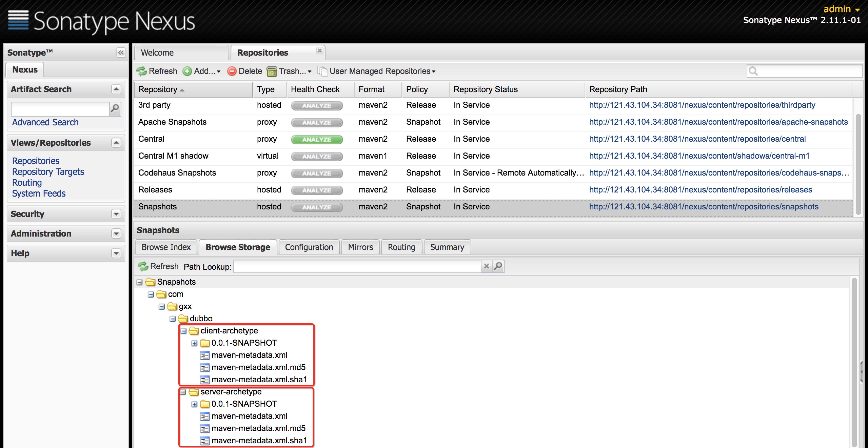
Task: Open the System Feeds link
Action: (x=39, y=193)
